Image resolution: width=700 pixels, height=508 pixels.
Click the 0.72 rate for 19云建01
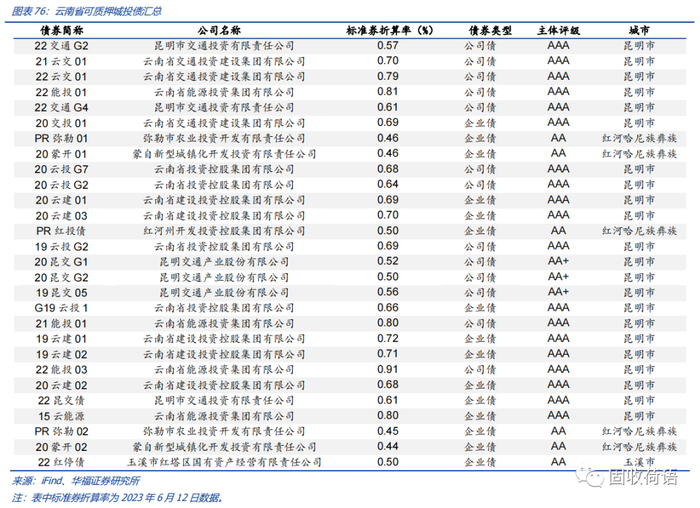[388, 339]
